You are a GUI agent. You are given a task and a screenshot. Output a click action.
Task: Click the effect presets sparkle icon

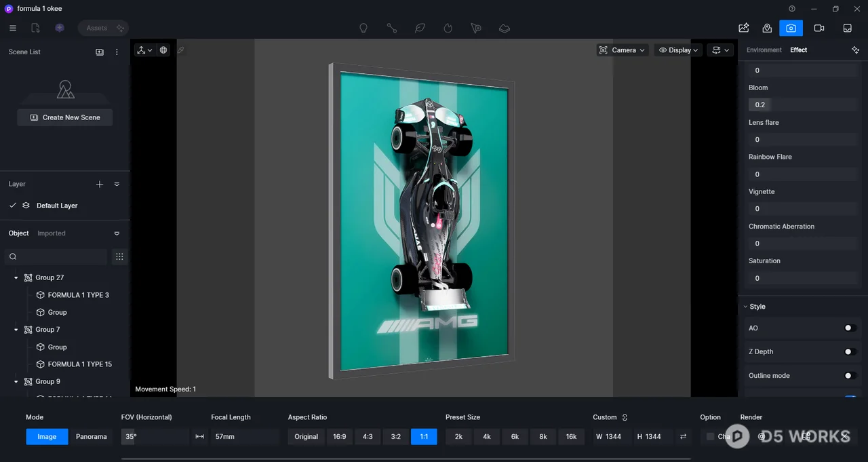(855, 50)
